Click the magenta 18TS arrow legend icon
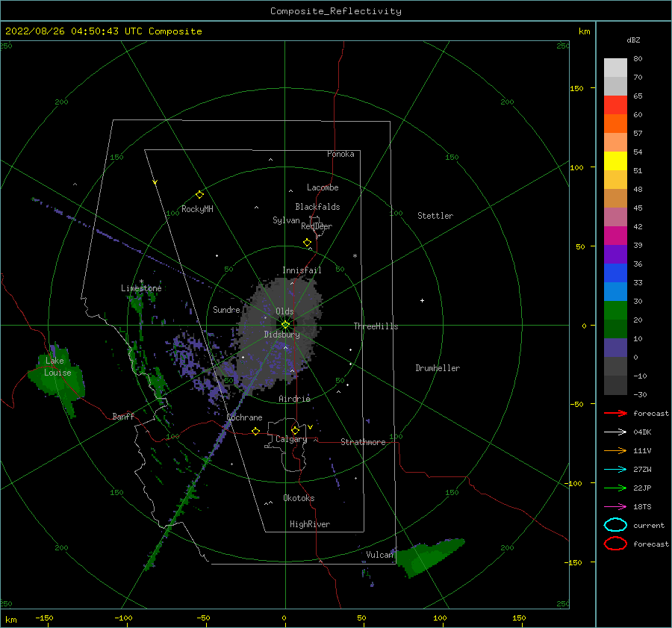Screen dimensions: 672x628 [x=616, y=507]
